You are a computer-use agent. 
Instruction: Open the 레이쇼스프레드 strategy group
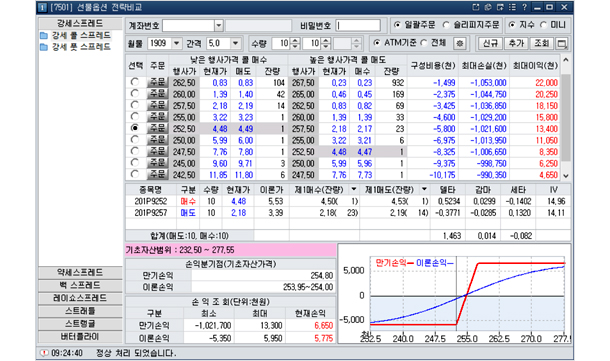pos(80,298)
